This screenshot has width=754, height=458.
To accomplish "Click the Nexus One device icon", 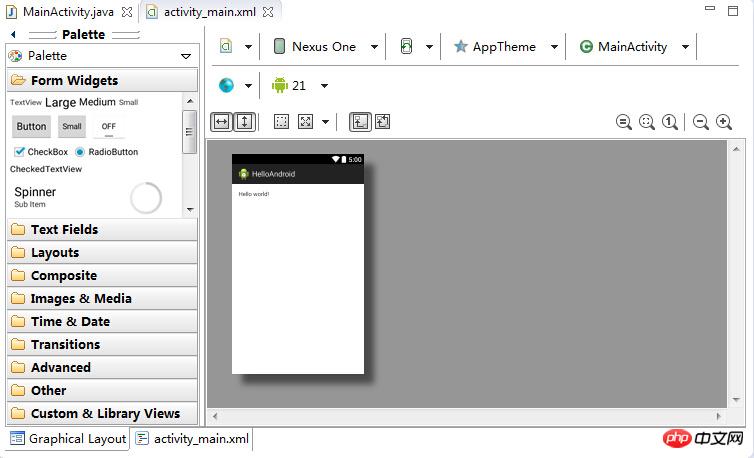I will [x=279, y=46].
